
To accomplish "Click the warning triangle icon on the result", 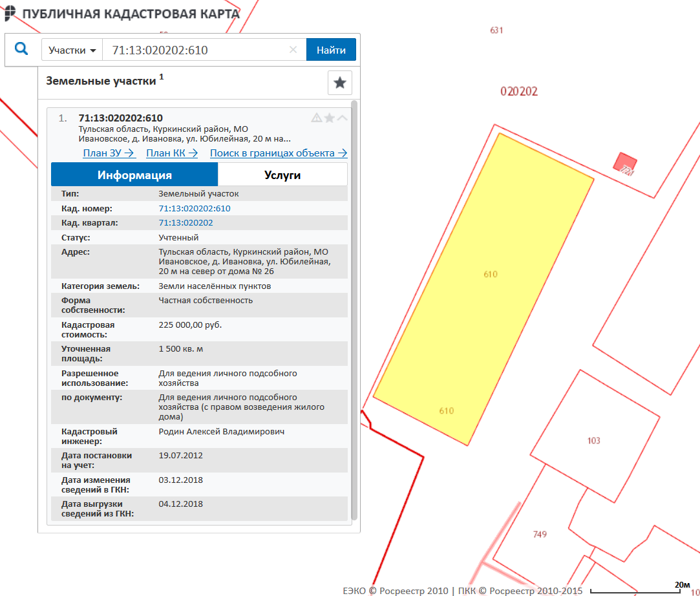I will pos(316,118).
